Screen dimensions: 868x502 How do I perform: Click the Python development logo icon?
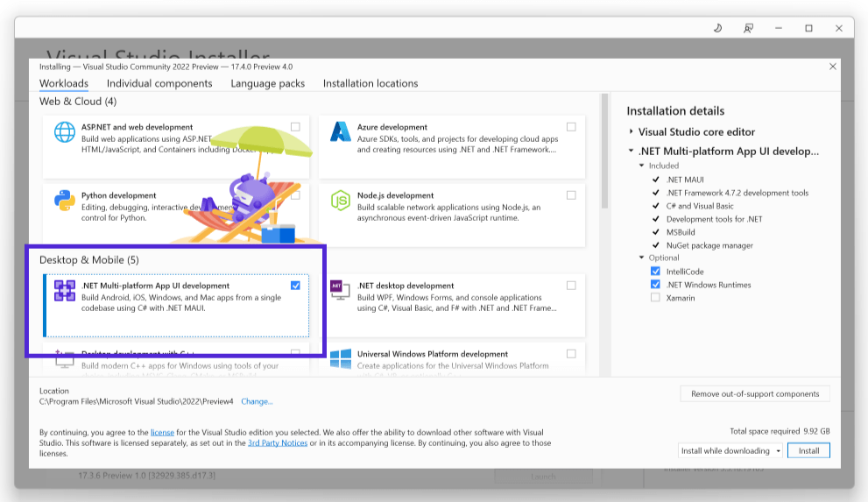tap(64, 201)
